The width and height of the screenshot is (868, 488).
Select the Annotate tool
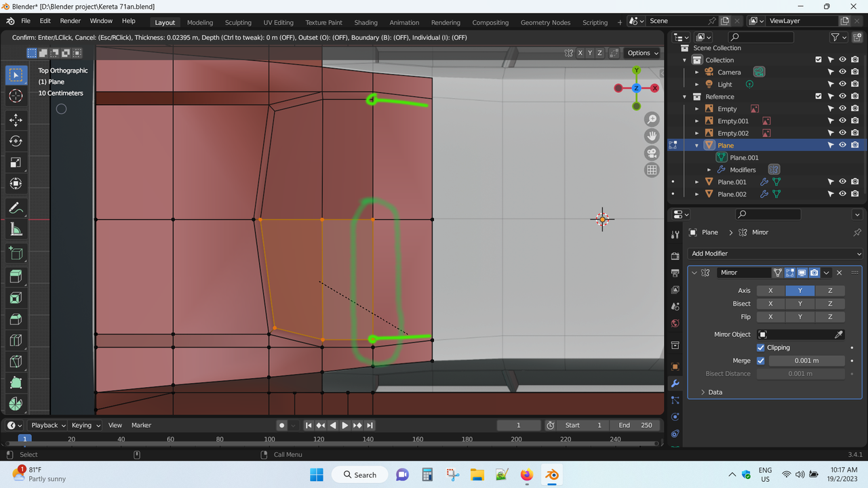[x=16, y=208]
